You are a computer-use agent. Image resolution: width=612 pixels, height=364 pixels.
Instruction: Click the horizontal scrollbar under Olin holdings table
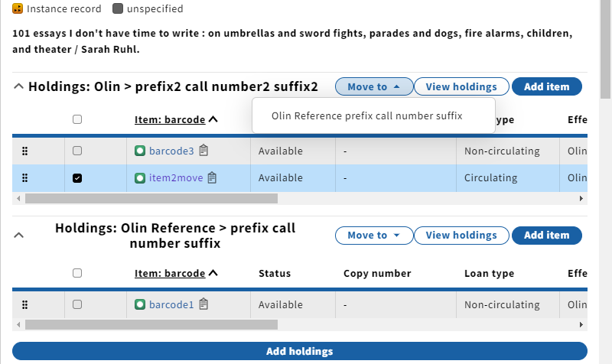point(151,199)
